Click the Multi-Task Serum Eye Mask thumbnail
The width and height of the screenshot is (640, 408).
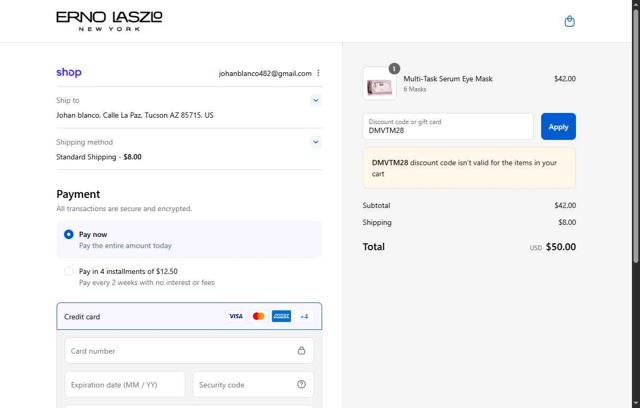click(x=380, y=84)
